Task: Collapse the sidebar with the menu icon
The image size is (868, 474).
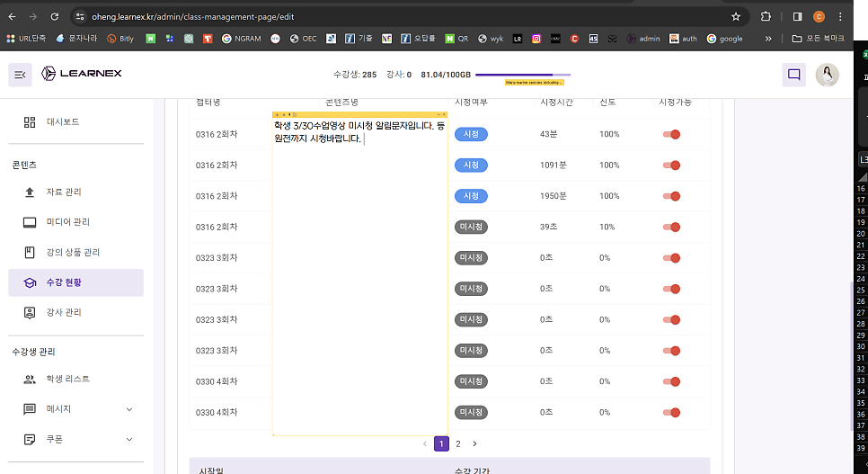Action: 20,75
